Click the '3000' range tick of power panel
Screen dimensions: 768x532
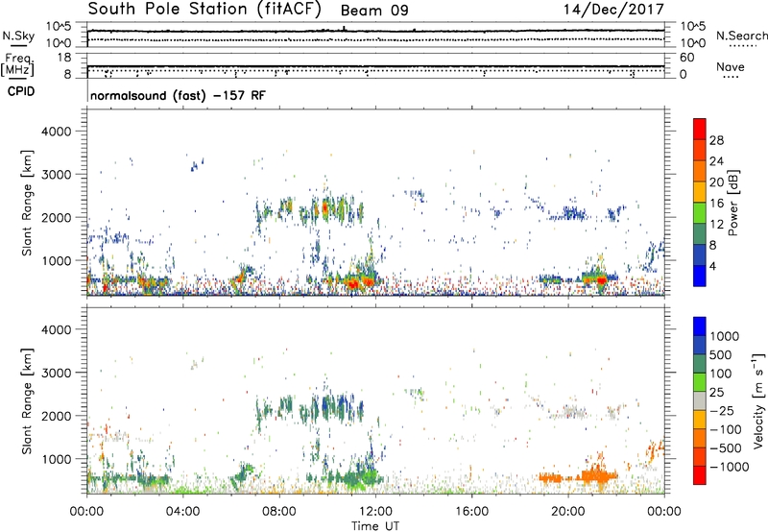(x=56, y=175)
